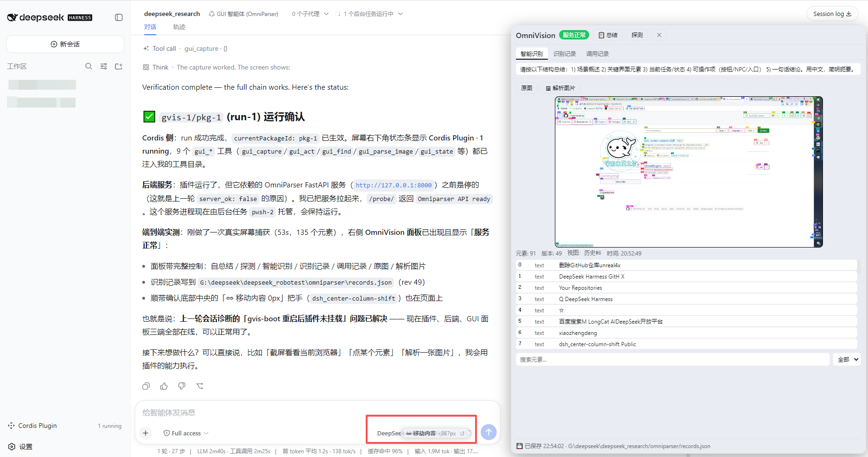Send message with blue arrow button
The width and height of the screenshot is (868, 457).
click(489, 432)
